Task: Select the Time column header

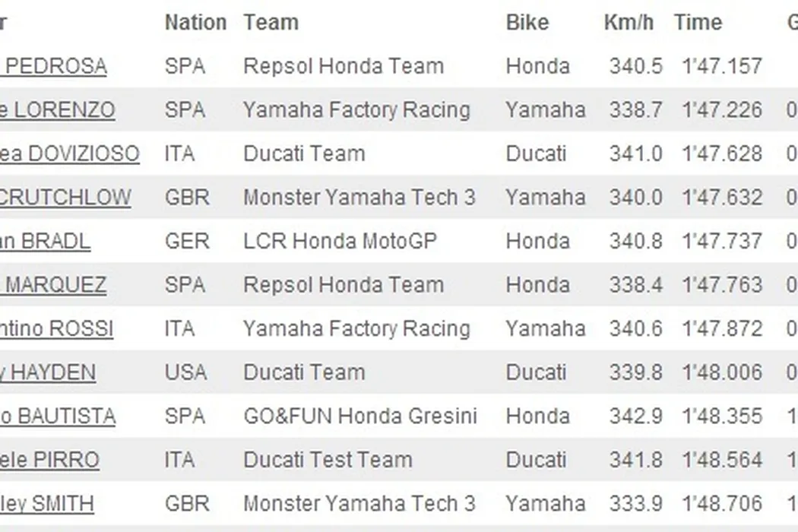Action: [698, 23]
